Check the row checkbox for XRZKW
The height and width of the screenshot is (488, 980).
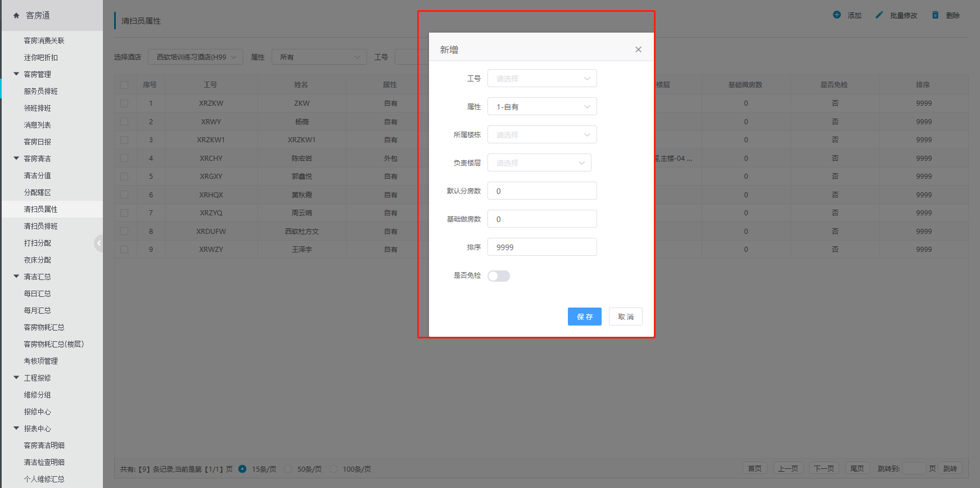click(124, 103)
